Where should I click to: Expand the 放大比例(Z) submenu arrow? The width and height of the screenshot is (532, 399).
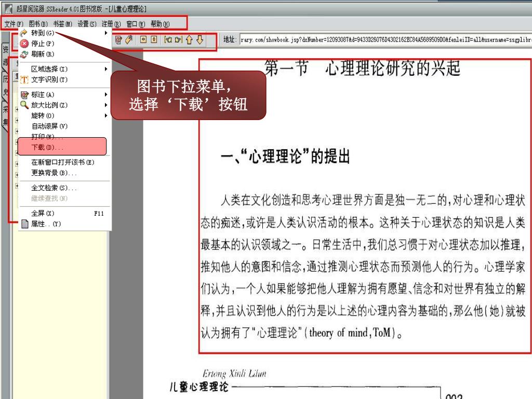pyautogui.click(x=106, y=105)
